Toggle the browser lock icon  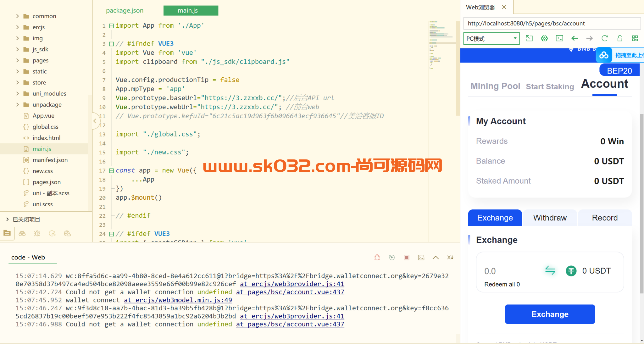tap(620, 38)
